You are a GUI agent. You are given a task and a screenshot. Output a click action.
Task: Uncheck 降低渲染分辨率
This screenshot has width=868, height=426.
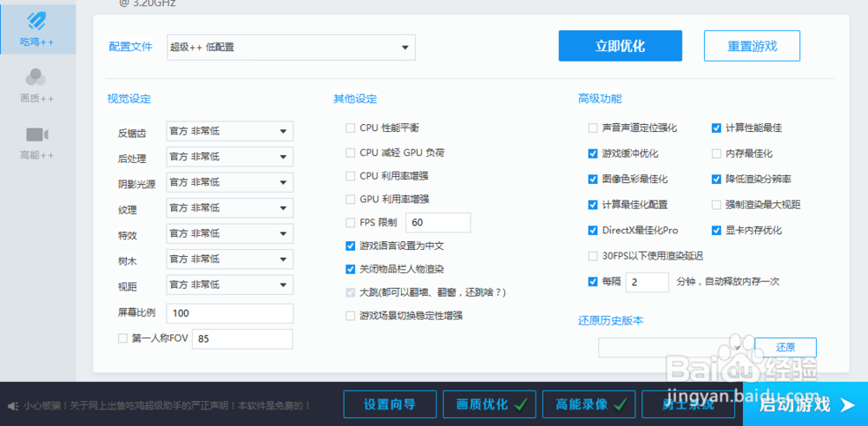(x=716, y=180)
